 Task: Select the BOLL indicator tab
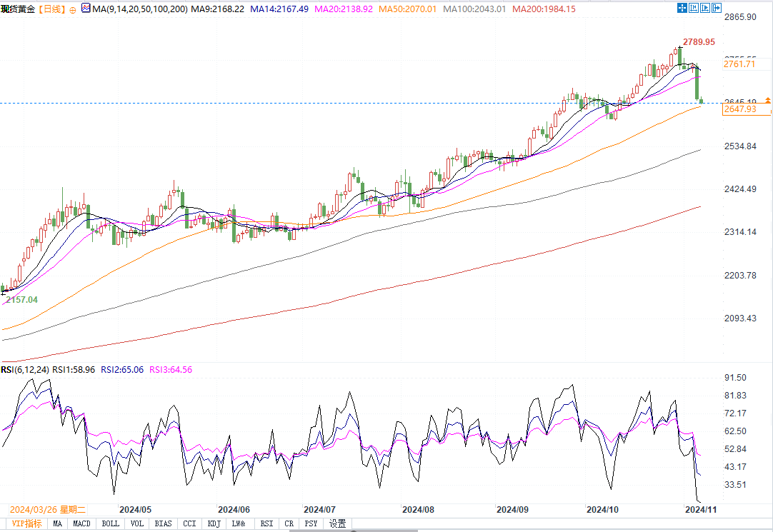point(110,523)
